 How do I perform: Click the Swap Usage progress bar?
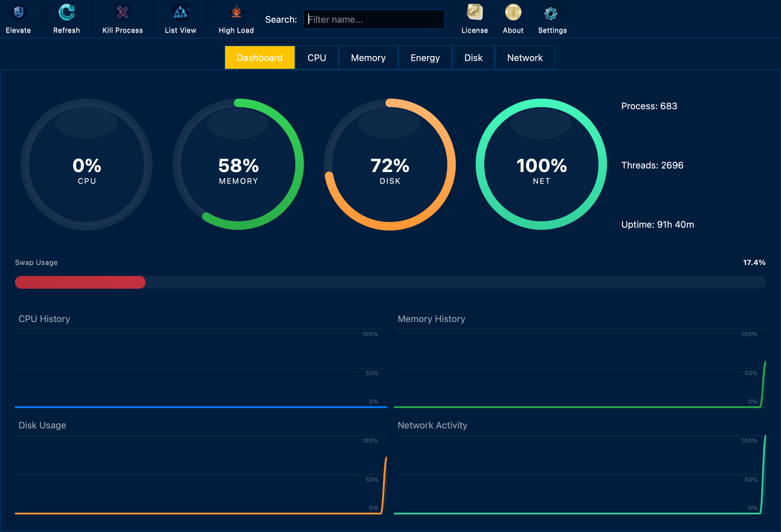click(390, 282)
